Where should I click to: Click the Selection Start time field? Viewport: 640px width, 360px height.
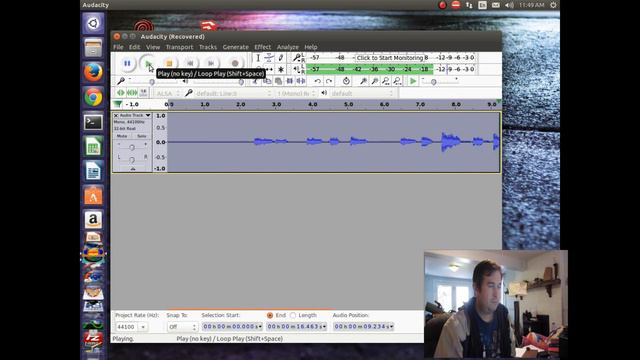[232, 327]
